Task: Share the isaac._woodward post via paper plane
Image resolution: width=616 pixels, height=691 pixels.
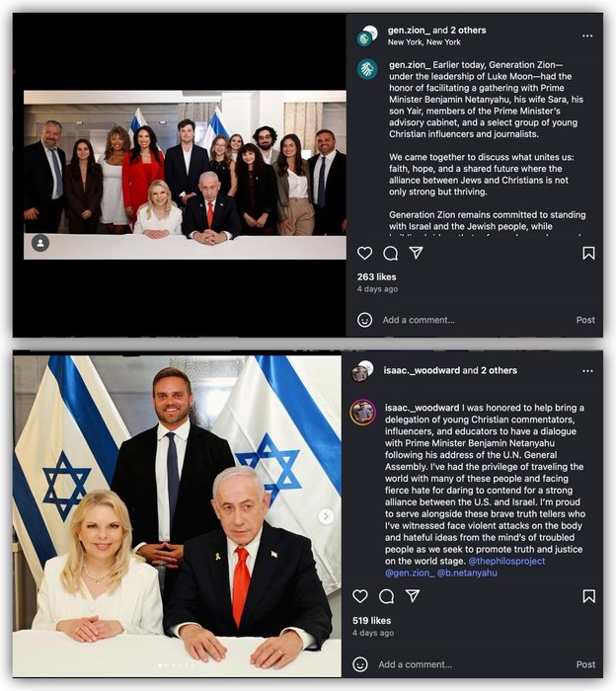Action: tap(412, 596)
